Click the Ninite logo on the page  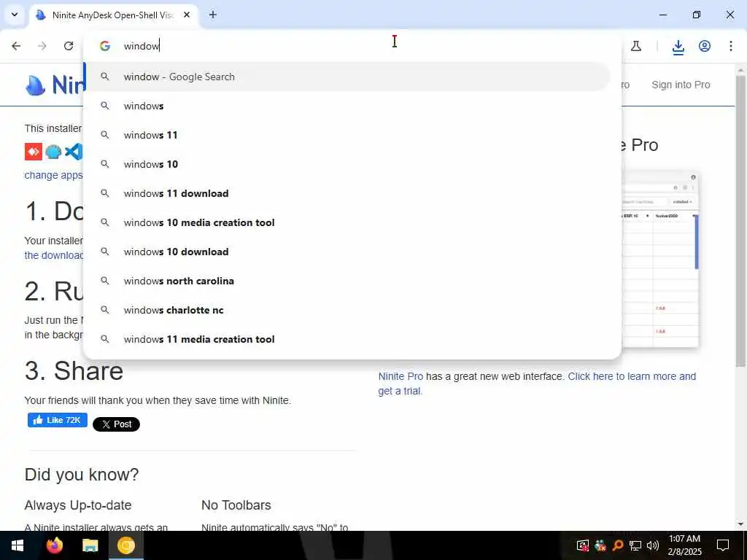coord(55,85)
